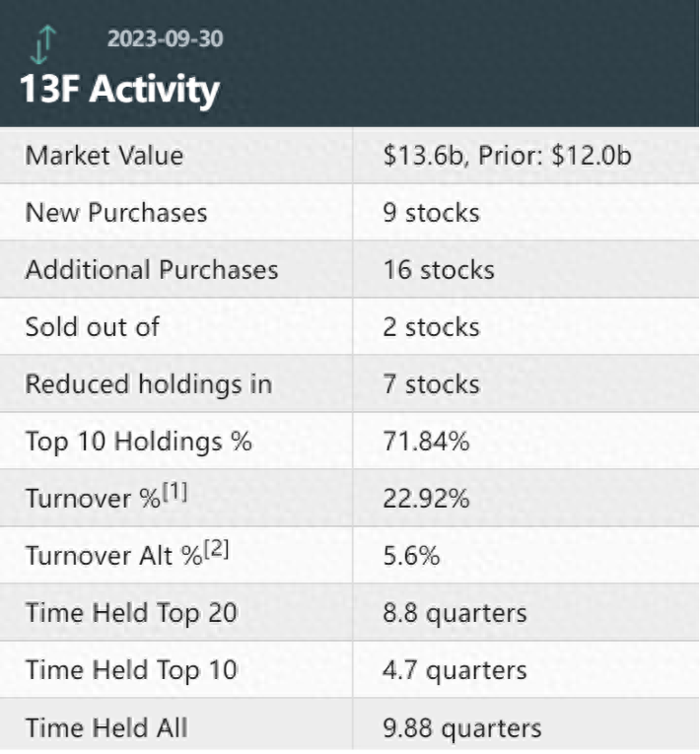Click the 7 stocks value
The height and width of the screenshot is (754, 700).
coord(431,384)
